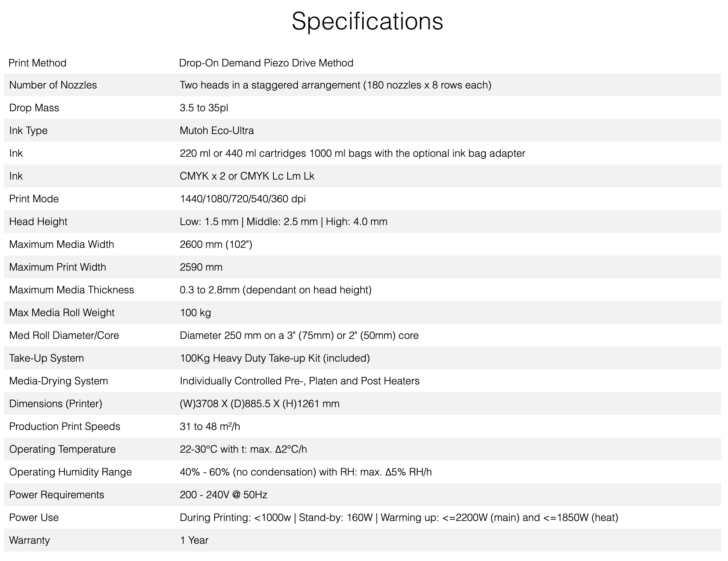This screenshot has height=561, width=728.
Task: Click the Drop Mass value 3.5 to 35pl
Action: (204, 108)
